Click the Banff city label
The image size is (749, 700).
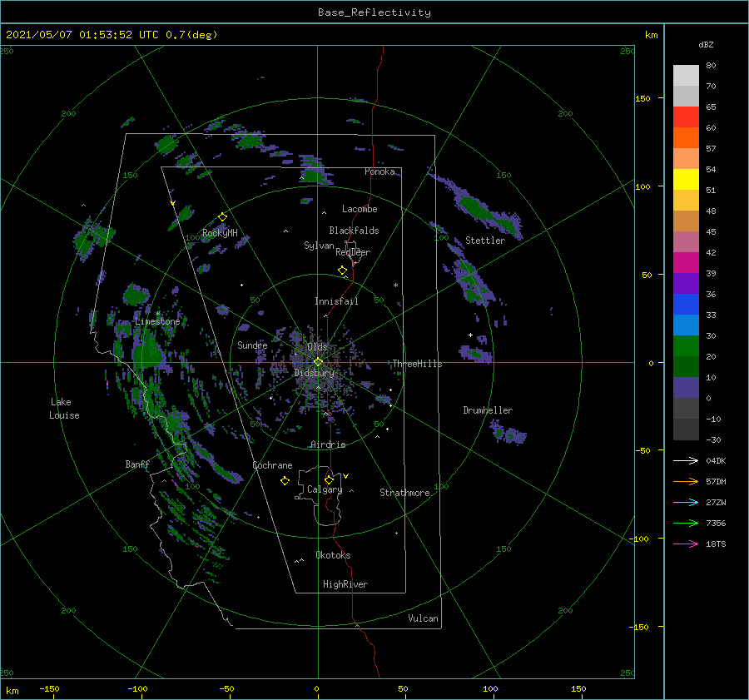coord(137,464)
